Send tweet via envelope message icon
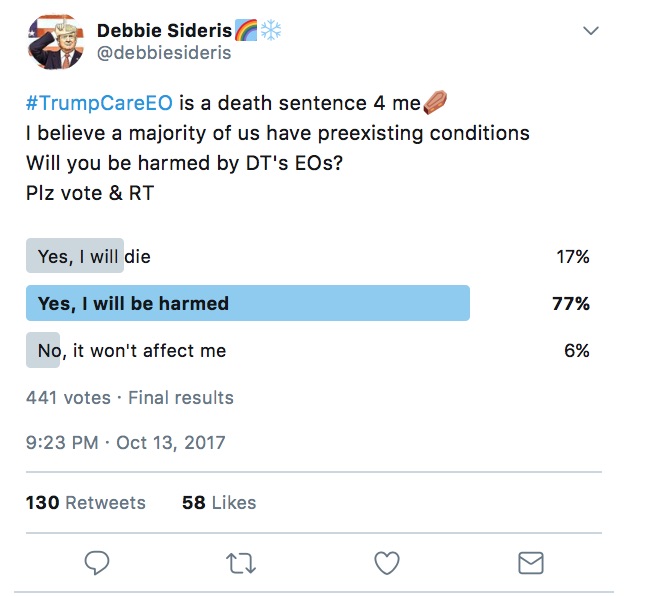The image size is (650, 596). tap(530, 563)
